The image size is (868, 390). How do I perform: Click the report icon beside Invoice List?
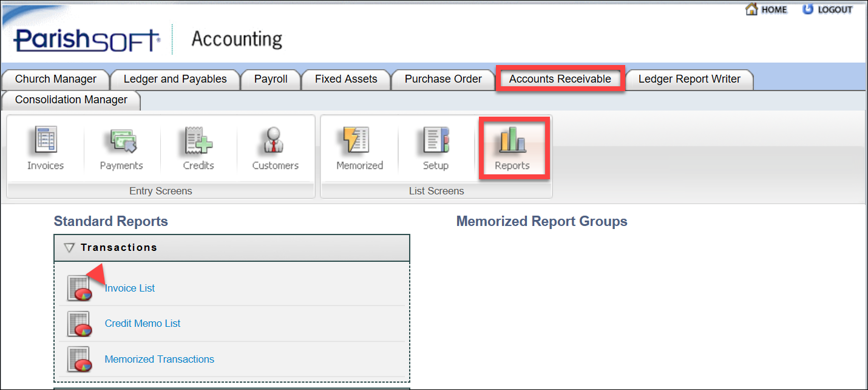pos(80,288)
